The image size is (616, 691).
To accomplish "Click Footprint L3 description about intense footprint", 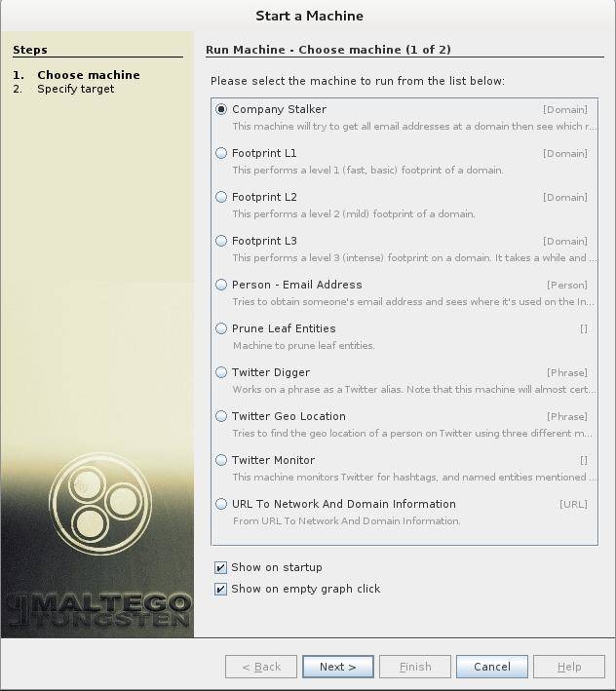I will 414,258.
